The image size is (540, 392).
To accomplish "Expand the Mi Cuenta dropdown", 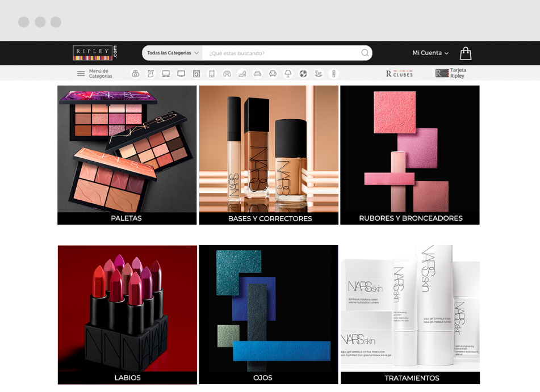I will (x=430, y=53).
